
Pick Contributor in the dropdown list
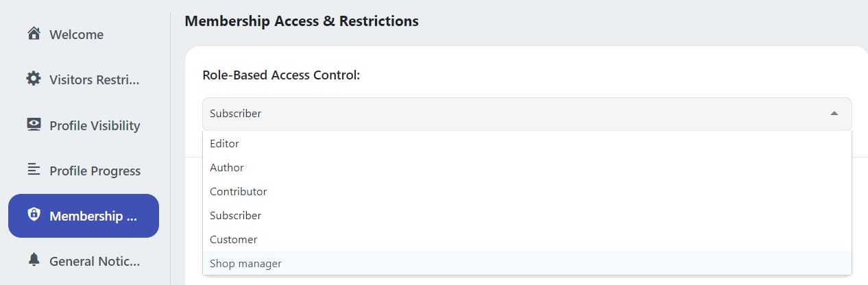pos(238,192)
